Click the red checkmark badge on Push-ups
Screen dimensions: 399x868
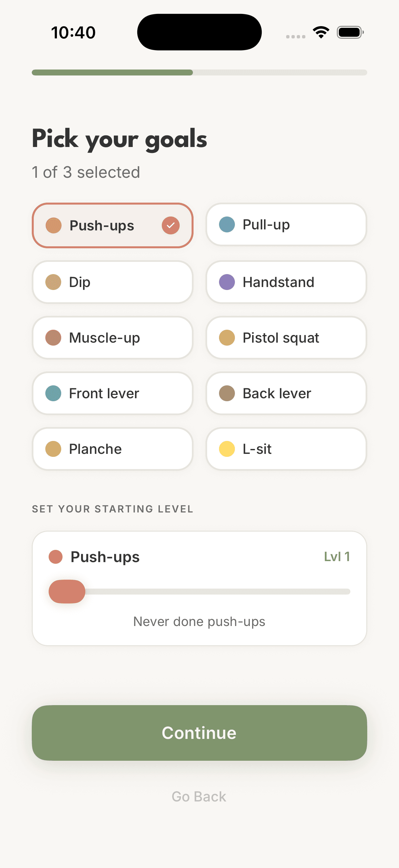(x=170, y=225)
